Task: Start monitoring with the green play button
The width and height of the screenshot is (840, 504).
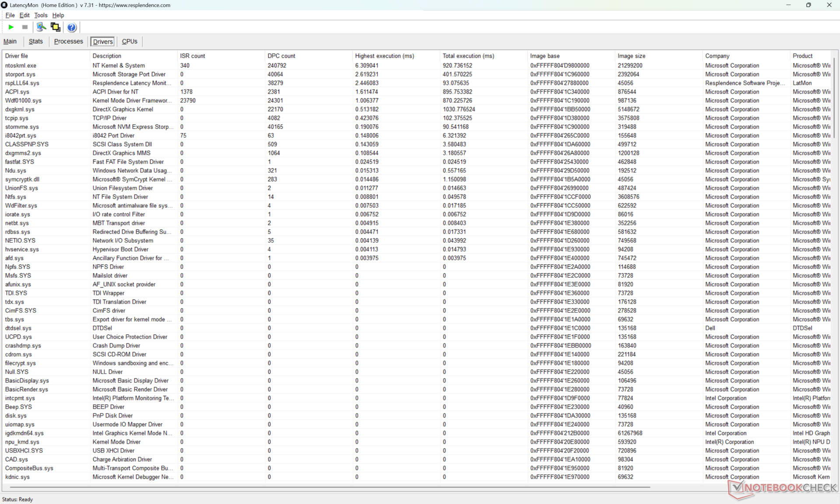Action: coord(11,27)
